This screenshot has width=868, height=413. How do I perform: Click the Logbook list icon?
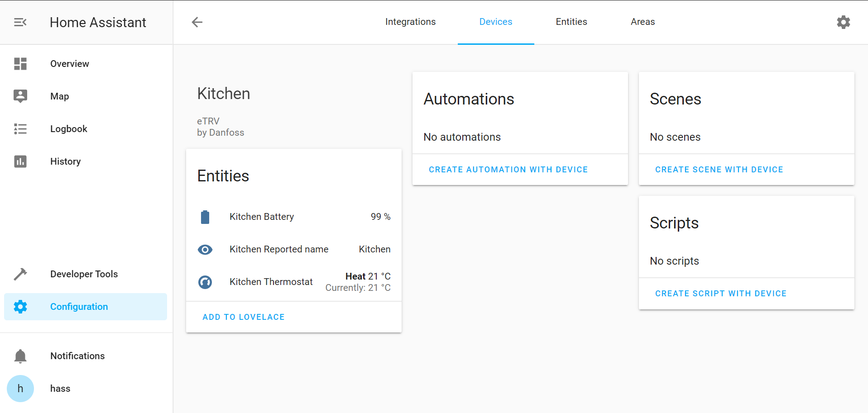click(20, 129)
